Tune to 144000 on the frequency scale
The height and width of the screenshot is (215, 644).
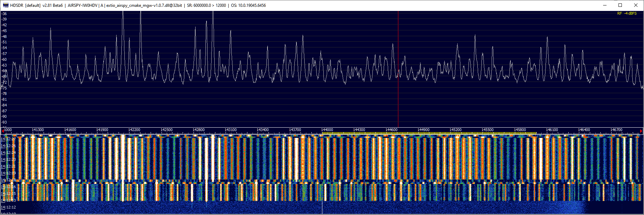(327, 130)
